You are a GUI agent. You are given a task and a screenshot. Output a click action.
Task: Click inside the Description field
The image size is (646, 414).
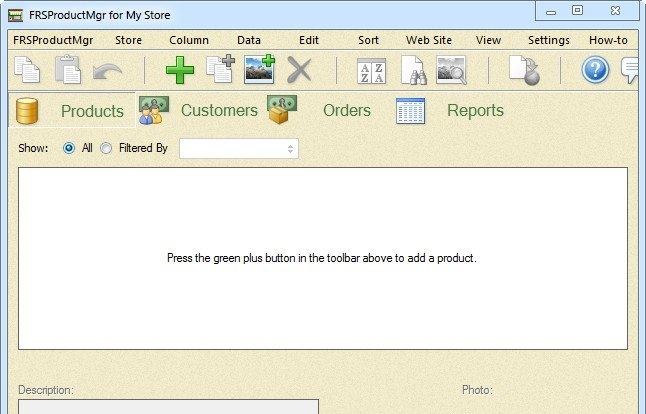pos(168,407)
